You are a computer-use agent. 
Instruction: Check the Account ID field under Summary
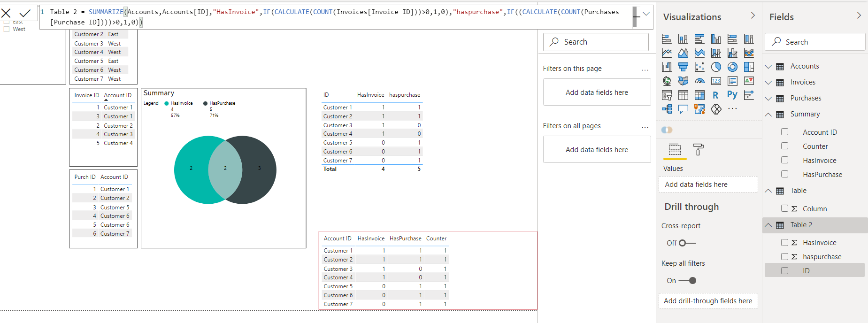point(784,132)
